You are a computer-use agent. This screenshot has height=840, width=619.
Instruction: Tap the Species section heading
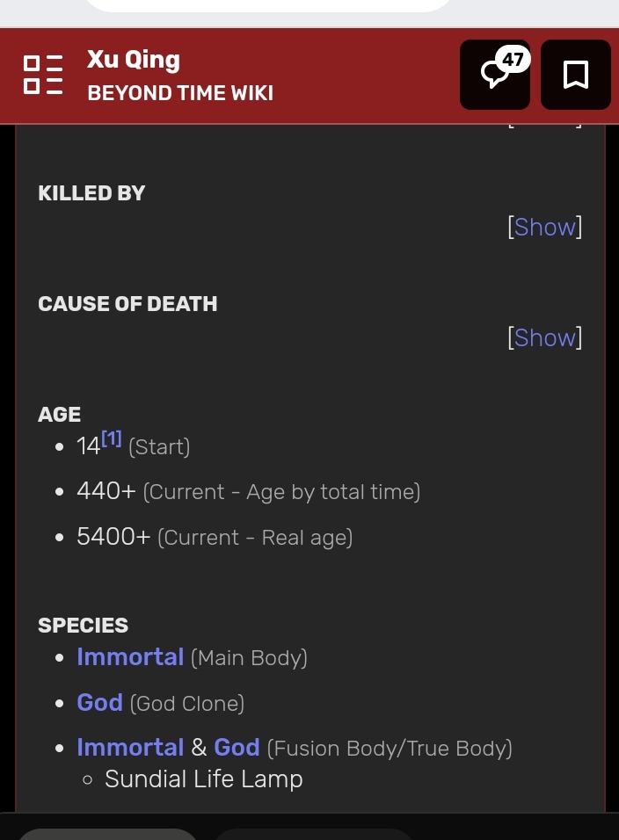(x=83, y=626)
